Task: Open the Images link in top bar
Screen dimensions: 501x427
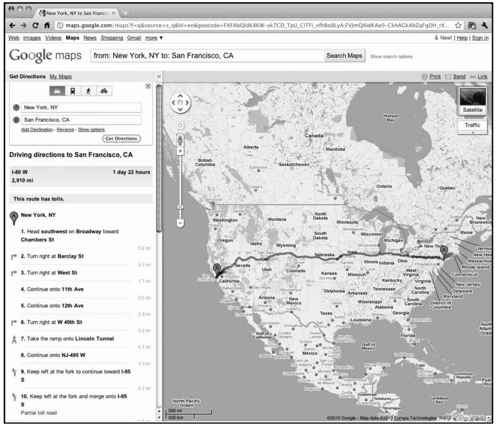Action: tap(32, 38)
